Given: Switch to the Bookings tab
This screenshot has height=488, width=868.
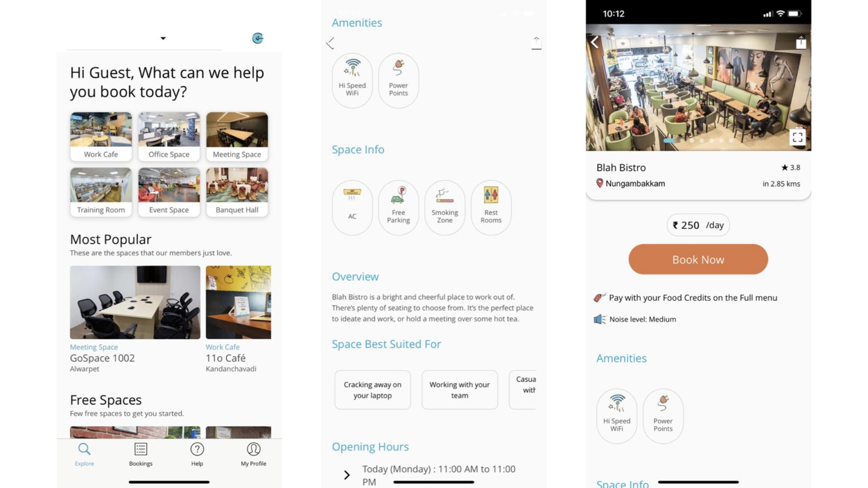Looking at the screenshot, I should point(141,454).
